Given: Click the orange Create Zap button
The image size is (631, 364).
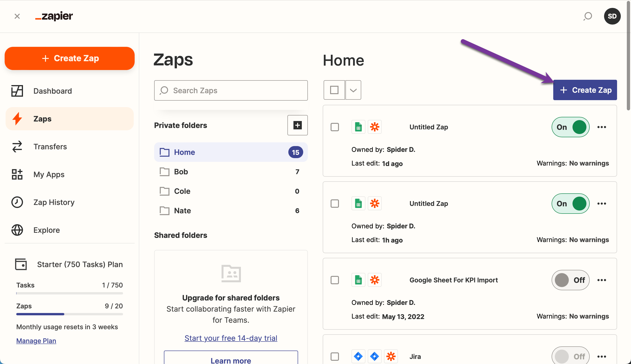Looking at the screenshot, I should [x=70, y=58].
